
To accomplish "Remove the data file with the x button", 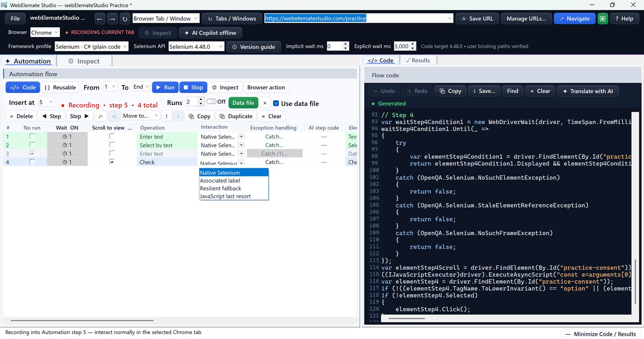I will click(x=265, y=103).
